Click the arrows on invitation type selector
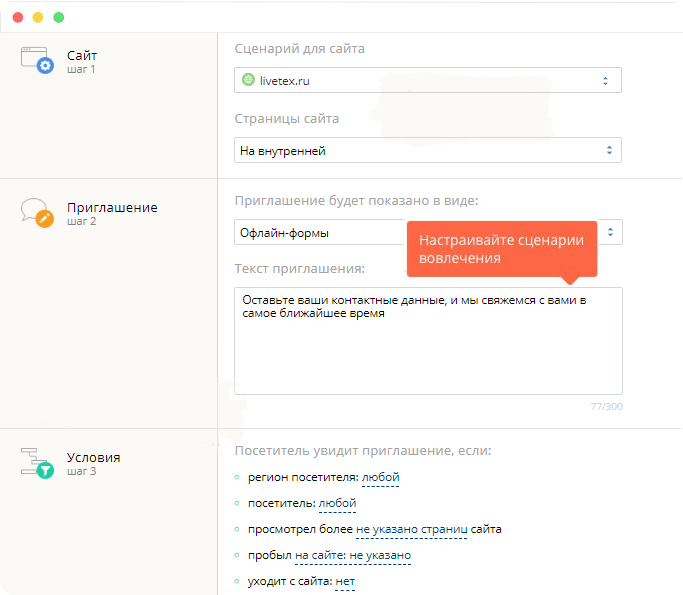 pos(610,232)
